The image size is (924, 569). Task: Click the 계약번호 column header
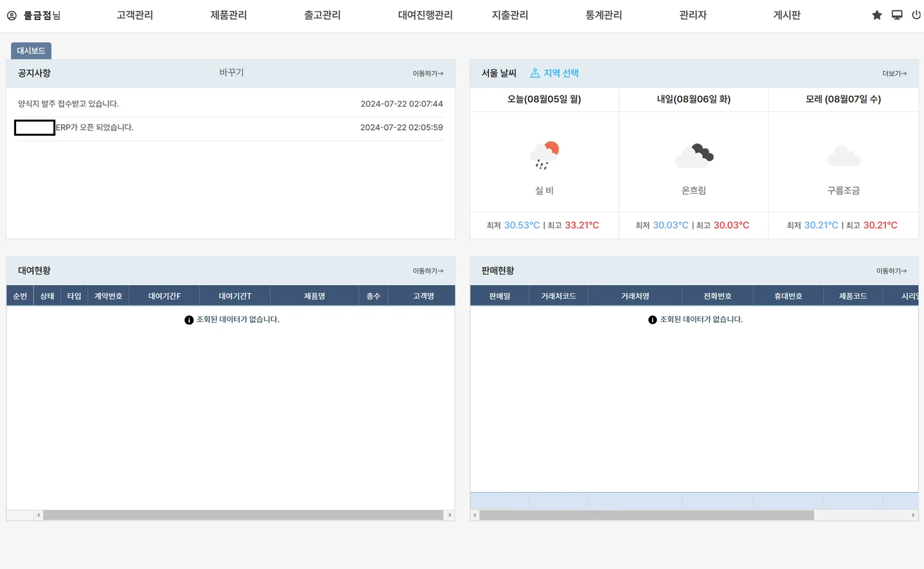point(108,296)
